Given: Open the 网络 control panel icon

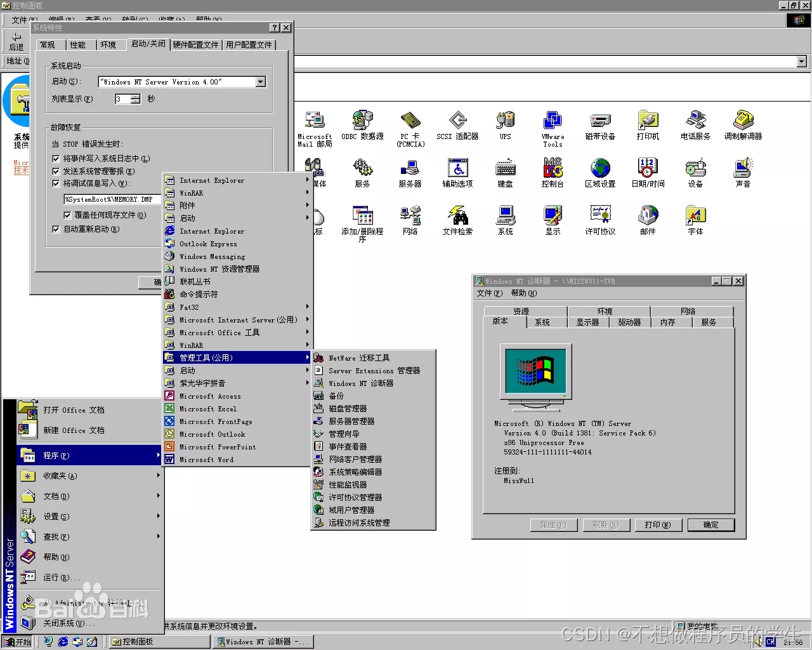Looking at the screenshot, I should tap(410, 220).
